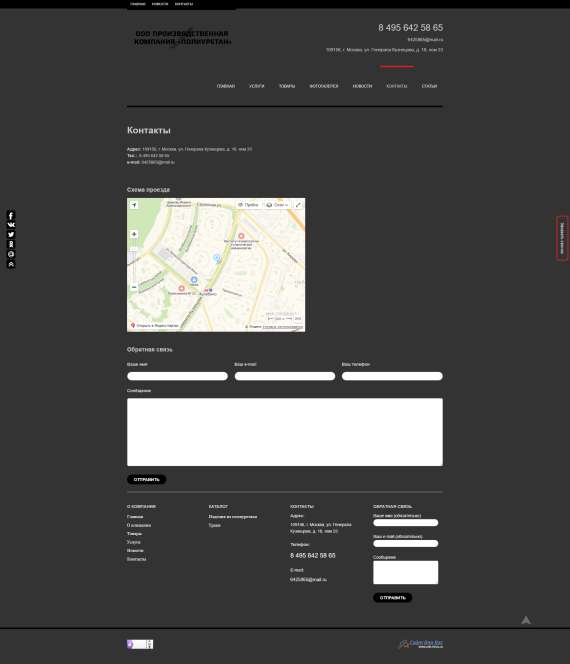The width and height of the screenshot is (570, 664).
Task: Open the Слои layers dropdown on map
Action: coord(277,205)
